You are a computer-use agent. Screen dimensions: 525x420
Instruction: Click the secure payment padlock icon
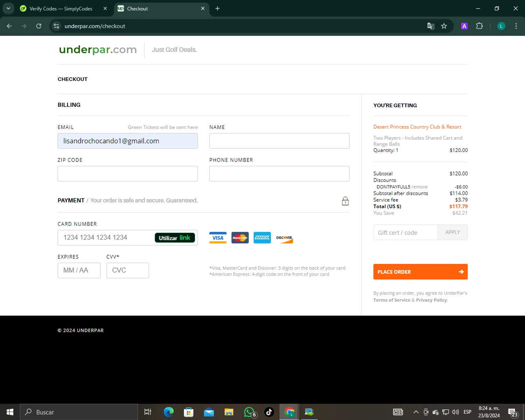pos(345,201)
